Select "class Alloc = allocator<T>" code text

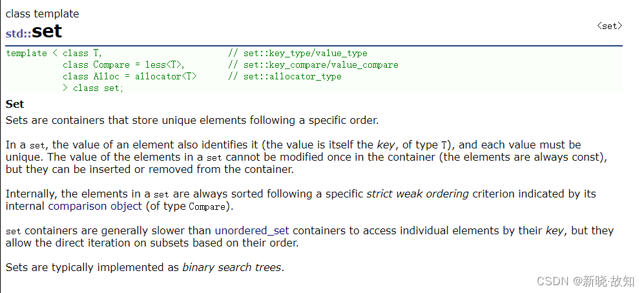(130, 76)
